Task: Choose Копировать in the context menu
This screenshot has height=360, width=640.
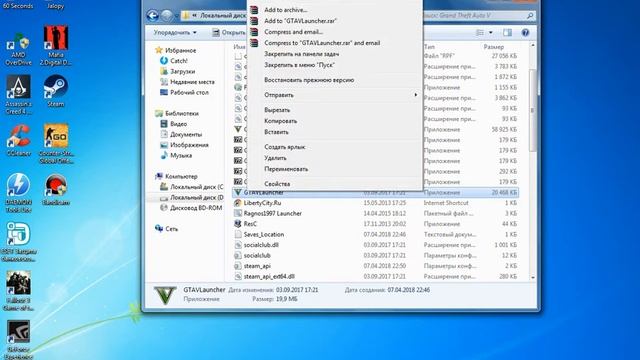Action: (x=280, y=121)
